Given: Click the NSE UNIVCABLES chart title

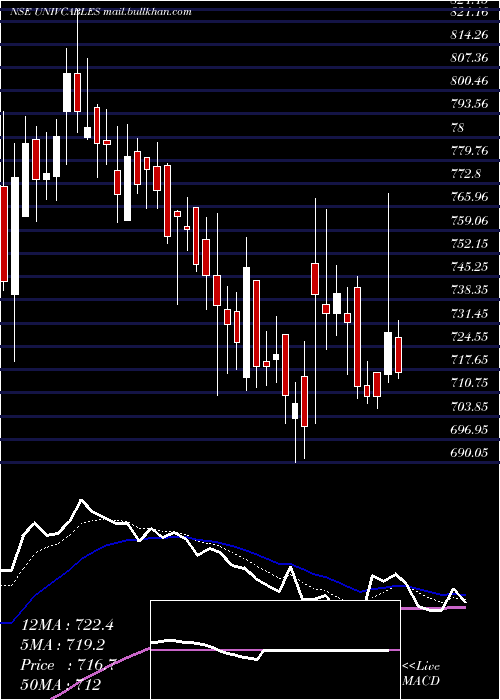Looking at the screenshot, I should (x=56, y=12).
